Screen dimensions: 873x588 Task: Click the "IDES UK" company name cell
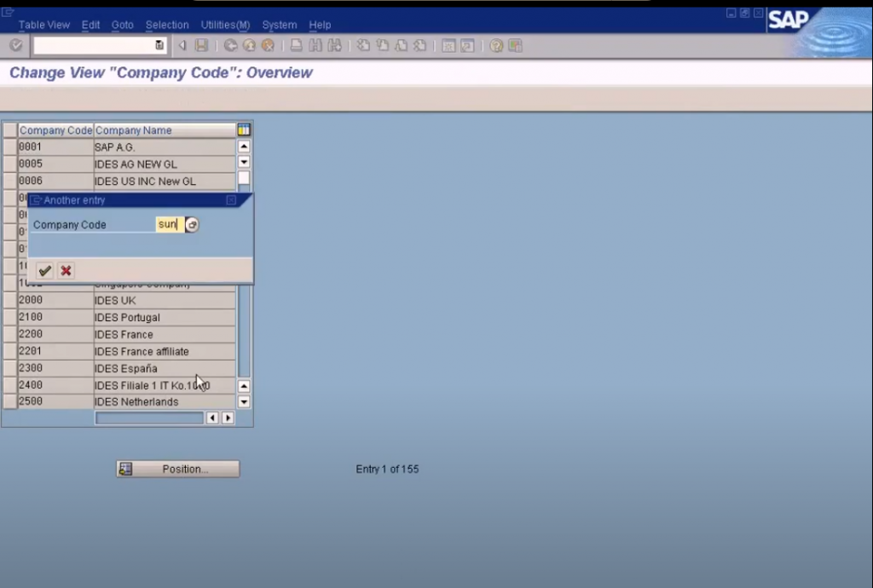coord(165,301)
